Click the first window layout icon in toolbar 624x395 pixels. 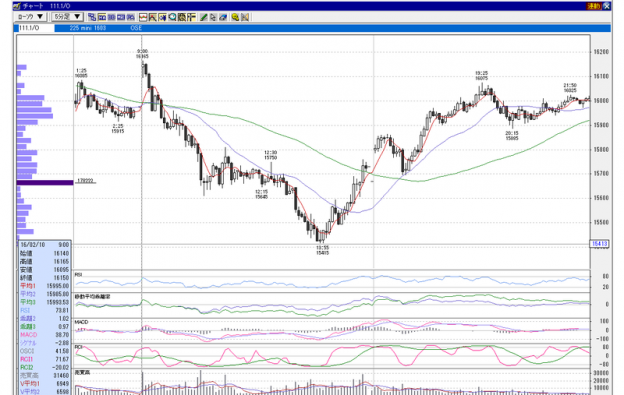point(92,17)
